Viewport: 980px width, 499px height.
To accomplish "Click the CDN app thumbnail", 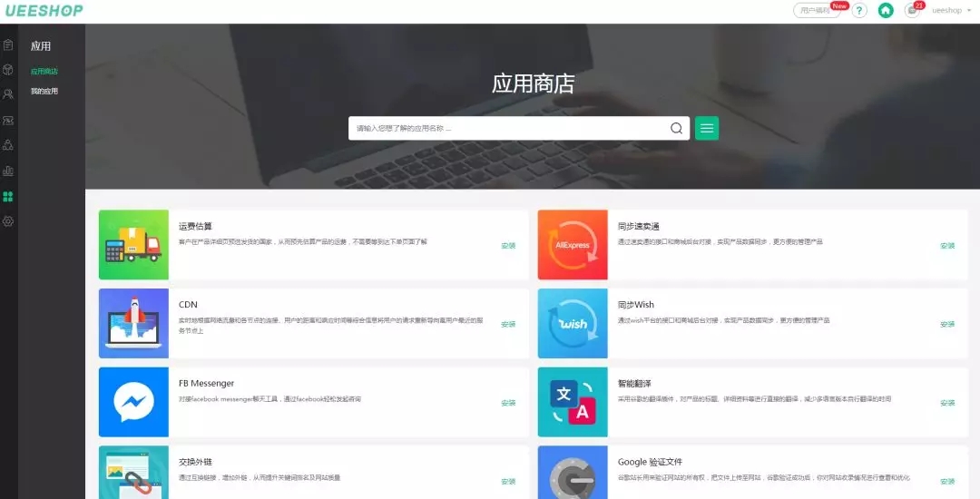I will pos(133,324).
